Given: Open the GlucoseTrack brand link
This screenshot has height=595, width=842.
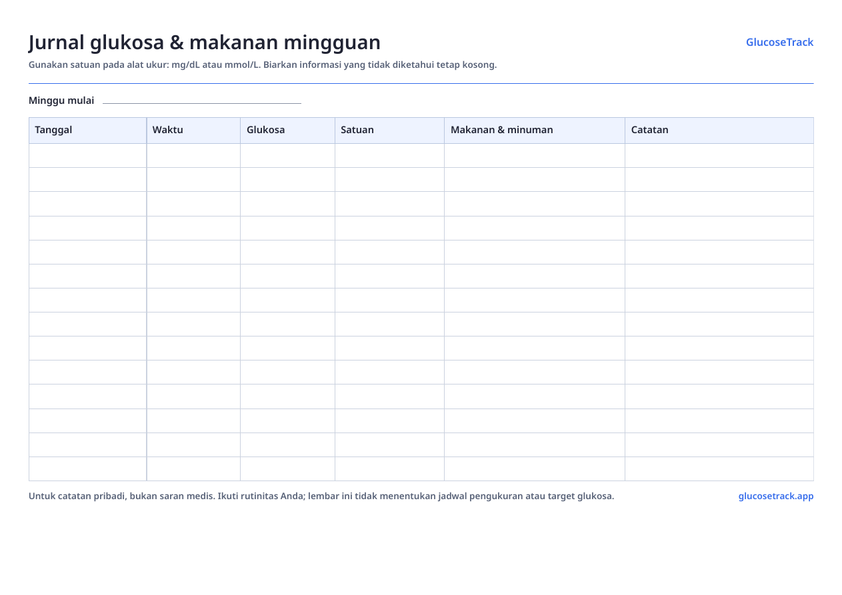Looking at the screenshot, I should point(779,42).
